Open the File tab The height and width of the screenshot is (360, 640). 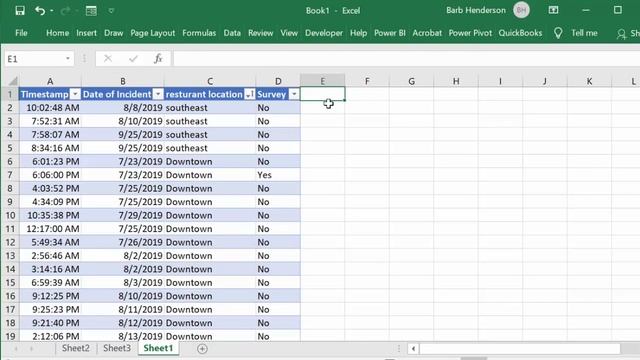pos(21,33)
